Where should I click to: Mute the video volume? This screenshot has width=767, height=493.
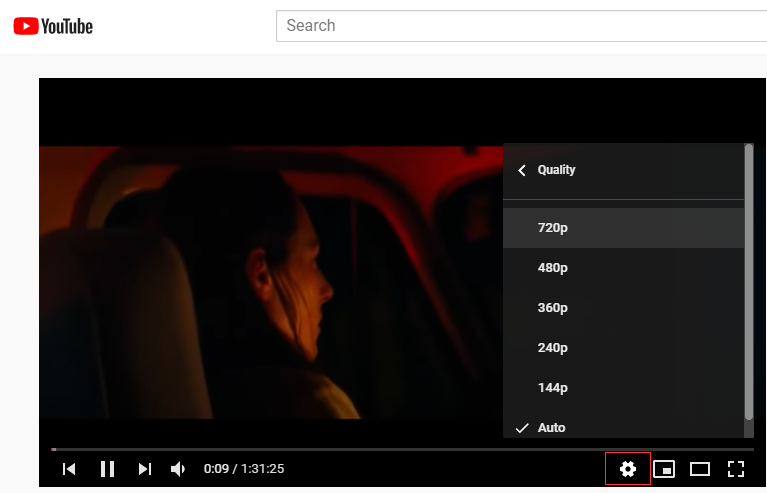(178, 469)
